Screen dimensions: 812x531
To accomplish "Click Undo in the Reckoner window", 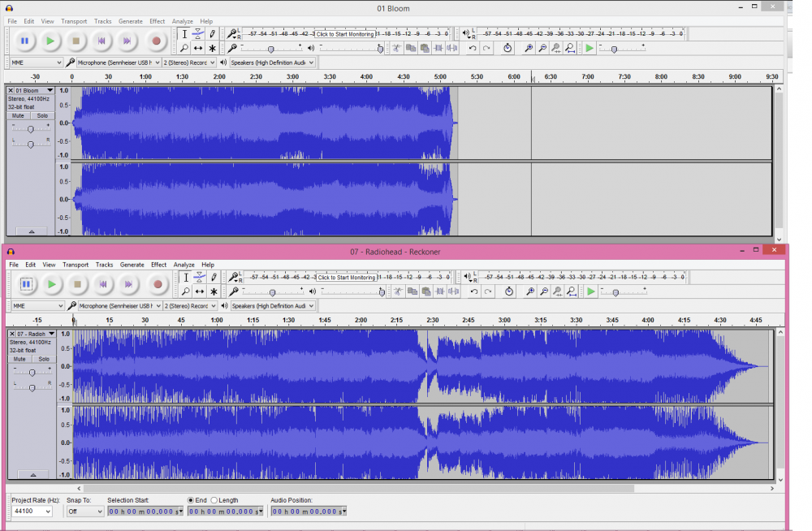I will point(474,291).
